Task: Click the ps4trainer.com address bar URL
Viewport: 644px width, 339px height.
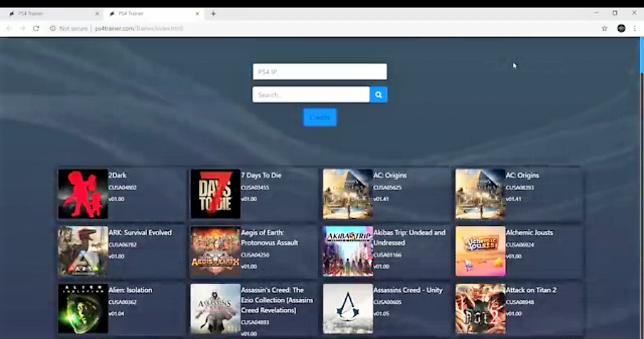Action: pyautogui.click(x=139, y=28)
